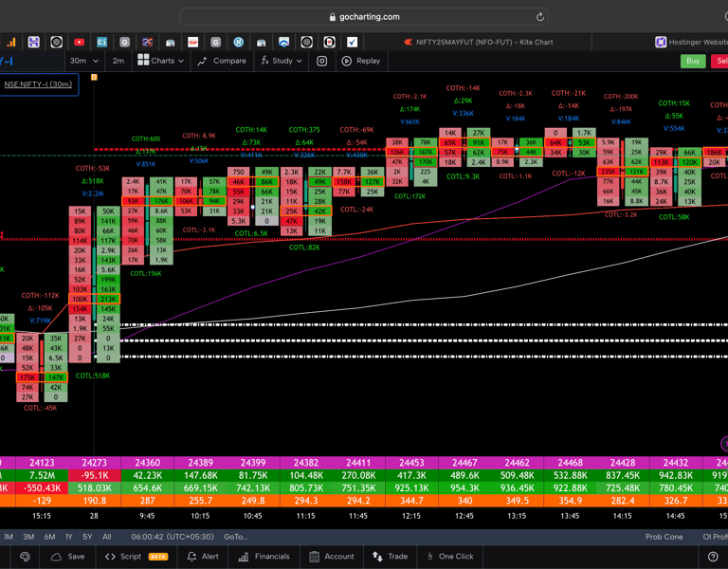Click the Replay play-circle icon
The image size is (728, 569).
pyautogui.click(x=346, y=61)
